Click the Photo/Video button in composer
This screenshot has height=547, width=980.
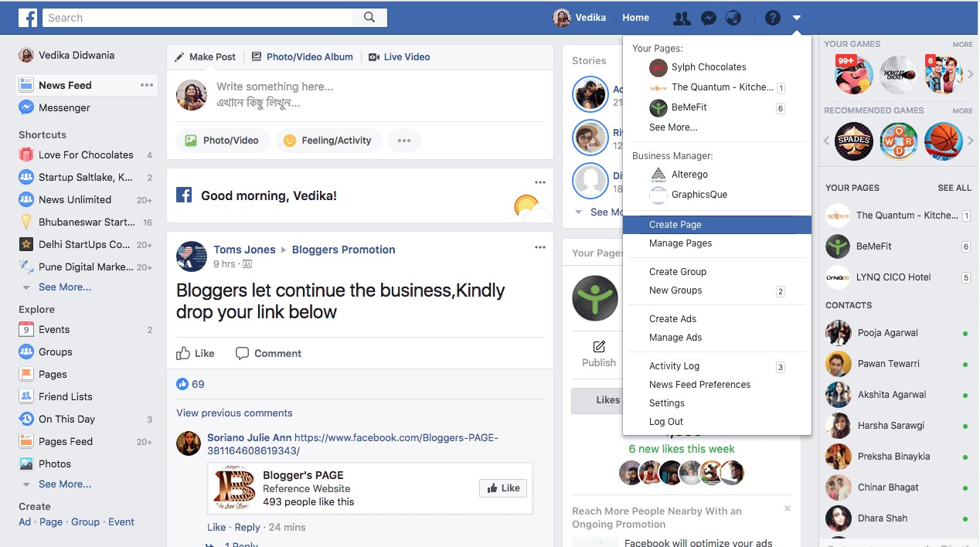[x=223, y=141]
